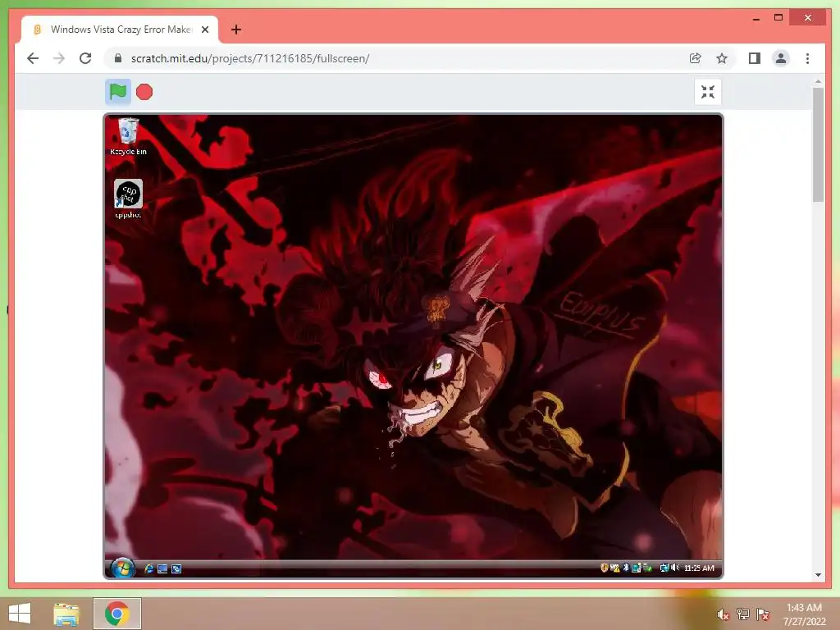The width and height of the screenshot is (840, 630).
Task: Open the cppshot shortcut icon
Action: pos(128,199)
